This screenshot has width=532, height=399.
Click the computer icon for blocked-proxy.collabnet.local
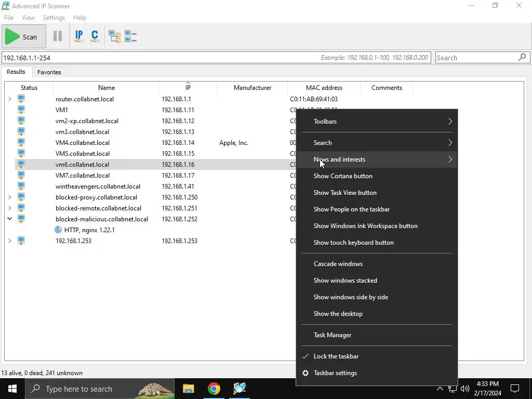[x=21, y=197]
